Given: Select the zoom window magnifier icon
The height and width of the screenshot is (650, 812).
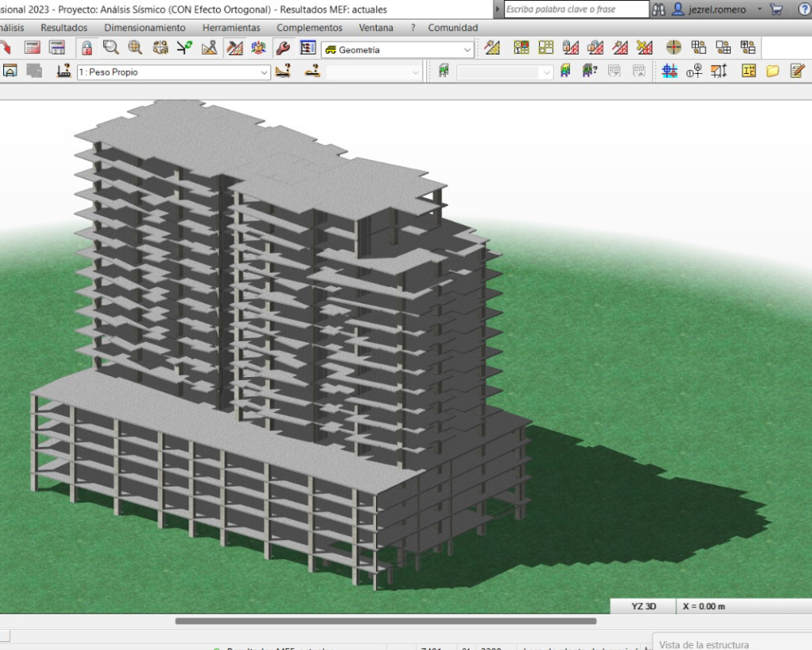Looking at the screenshot, I should [110, 48].
